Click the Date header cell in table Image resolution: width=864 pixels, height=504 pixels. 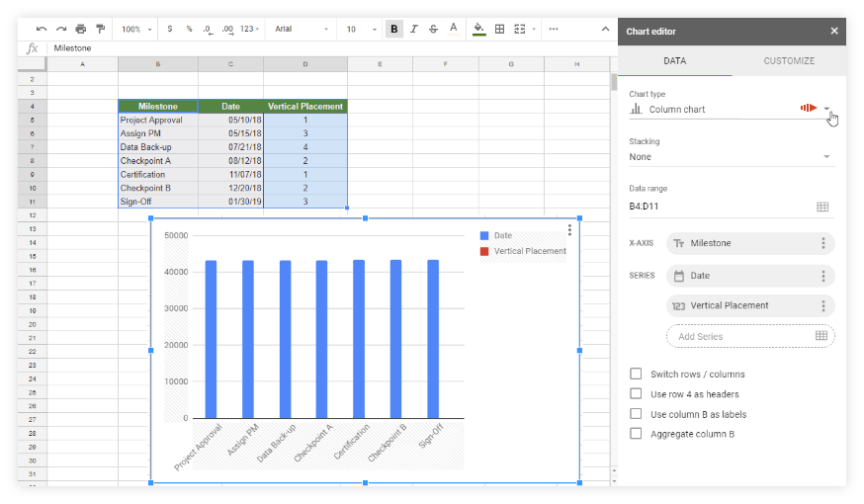(x=231, y=107)
